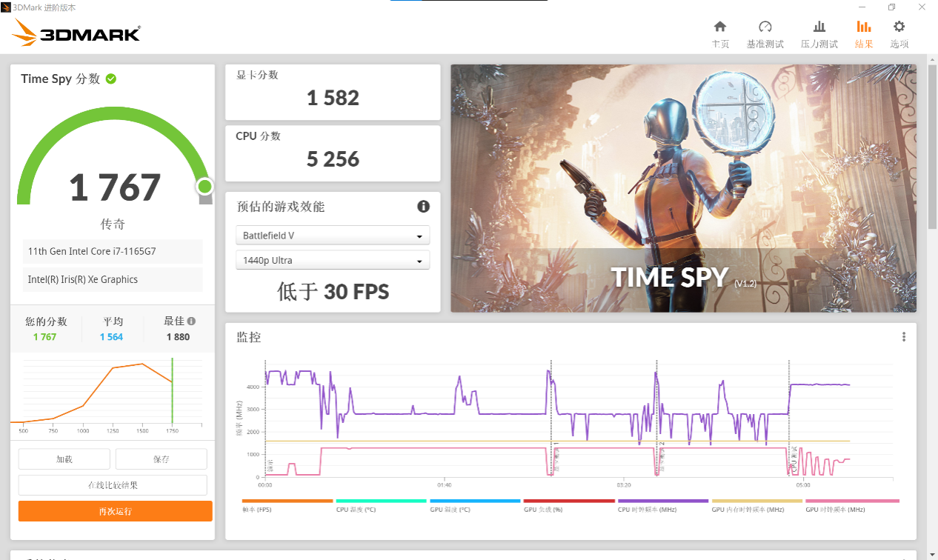Image resolution: width=938 pixels, height=560 pixels.
Task: Click the green score marker in distribution chart
Action: tap(172, 390)
